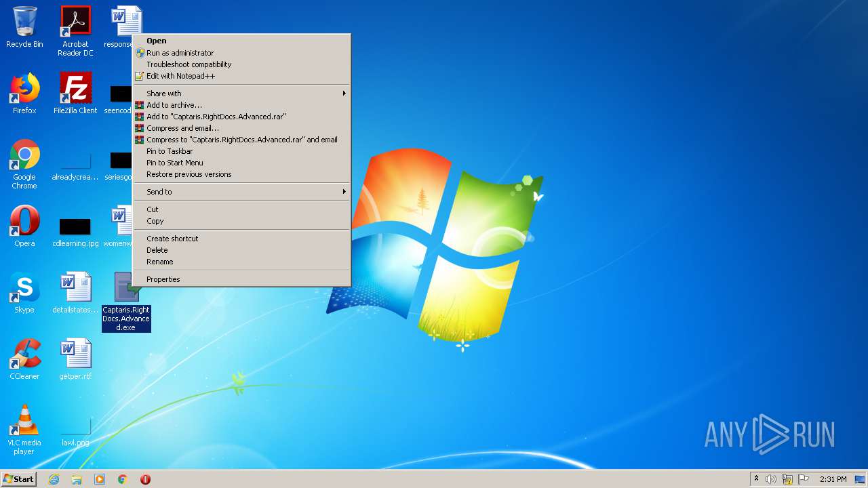Launch Windows Media Player from taskbar
The height and width of the screenshot is (488, 868).
[x=100, y=479]
